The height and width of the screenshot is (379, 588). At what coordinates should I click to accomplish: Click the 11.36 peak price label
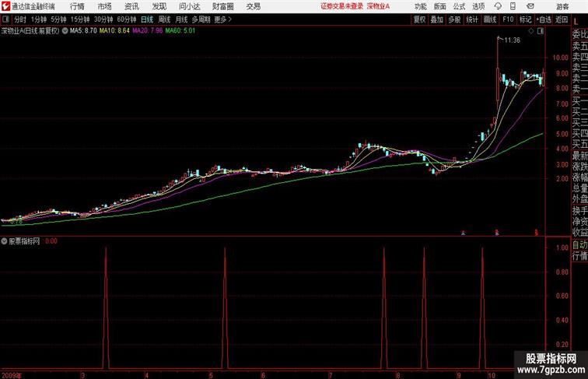click(513, 40)
